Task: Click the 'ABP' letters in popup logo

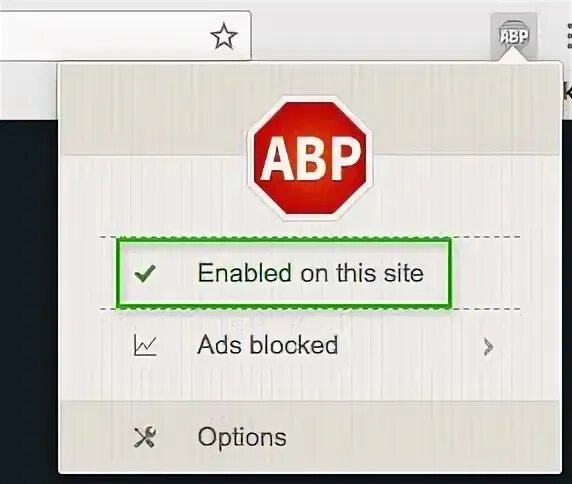Action: 309,159
